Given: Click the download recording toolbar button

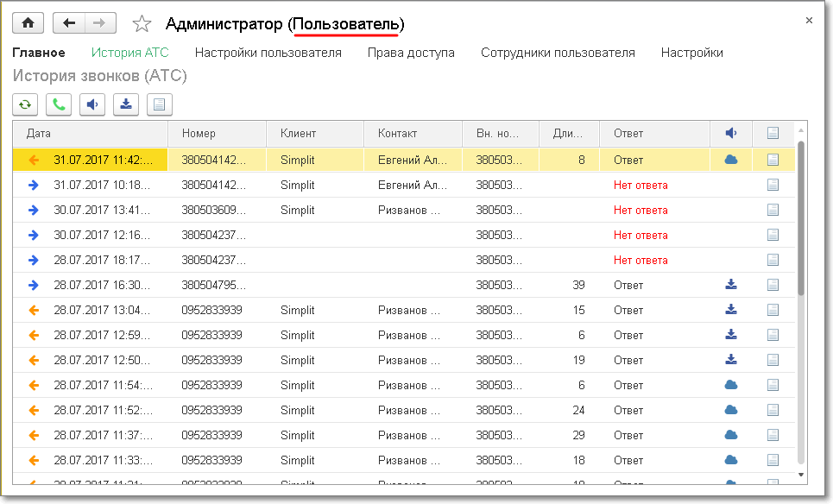Looking at the screenshot, I should (126, 104).
